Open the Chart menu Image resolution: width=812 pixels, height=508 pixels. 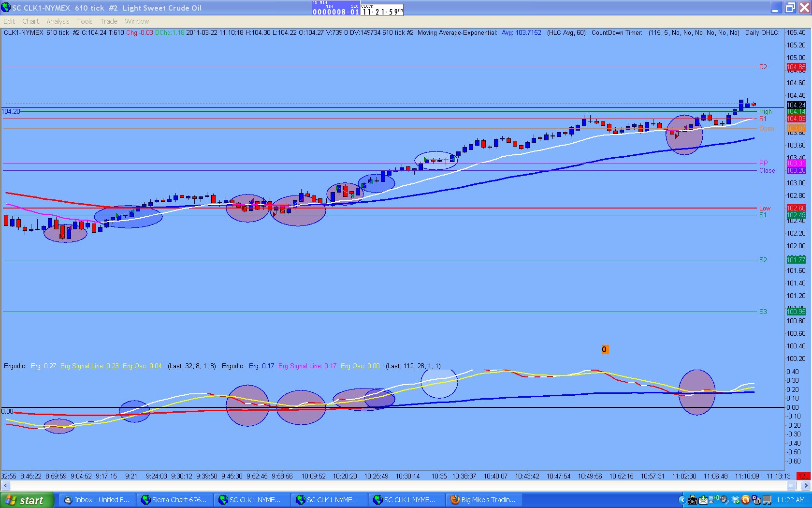[x=30, y=21]
